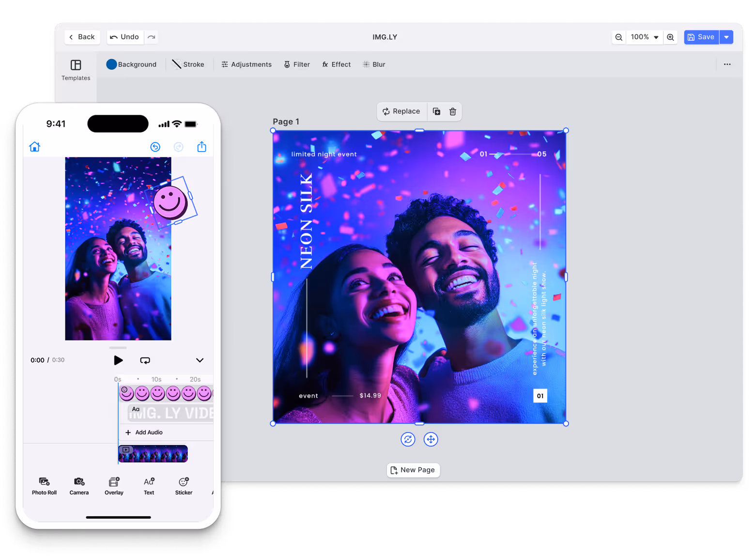Add Text on phone

click(149, 486)
